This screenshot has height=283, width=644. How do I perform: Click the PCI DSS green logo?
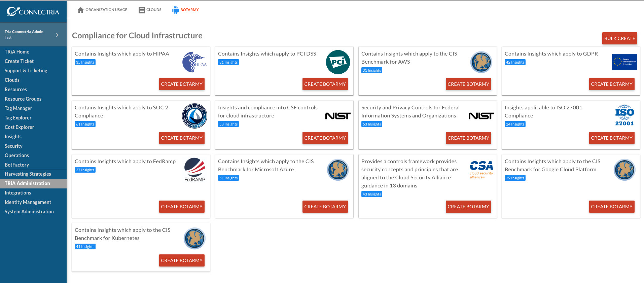pyautogui.click(x=338, y=62)
